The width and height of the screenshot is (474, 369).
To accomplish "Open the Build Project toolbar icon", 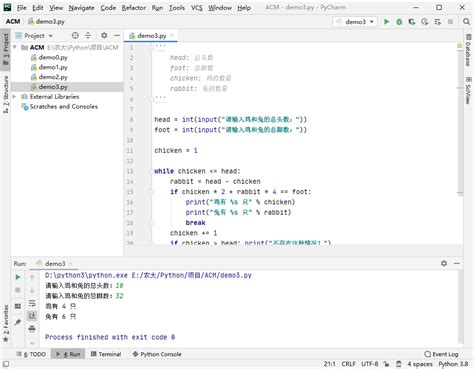I will 438,22.
